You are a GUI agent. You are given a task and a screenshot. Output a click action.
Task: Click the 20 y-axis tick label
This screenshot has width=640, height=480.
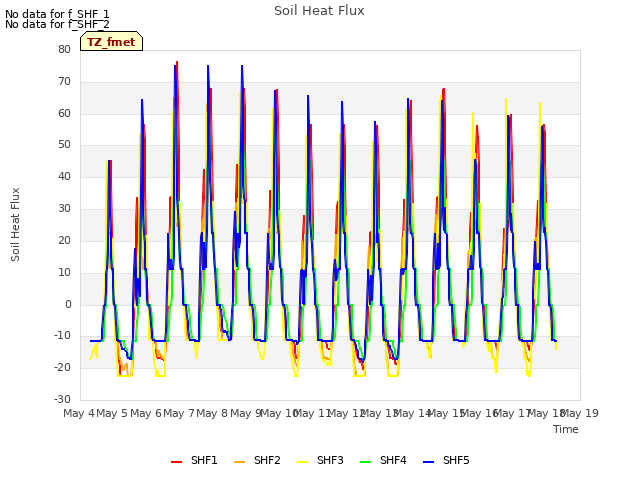(x=64, y=240)
